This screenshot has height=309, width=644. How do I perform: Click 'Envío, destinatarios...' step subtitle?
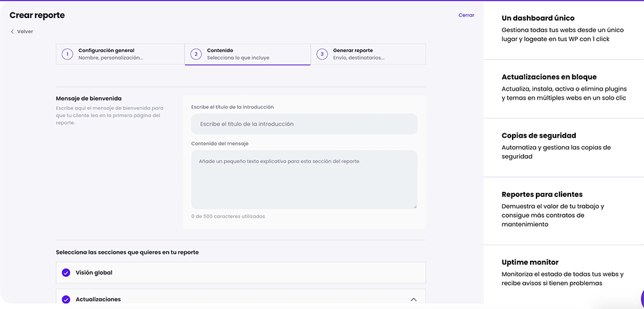[x=359, y=58]
